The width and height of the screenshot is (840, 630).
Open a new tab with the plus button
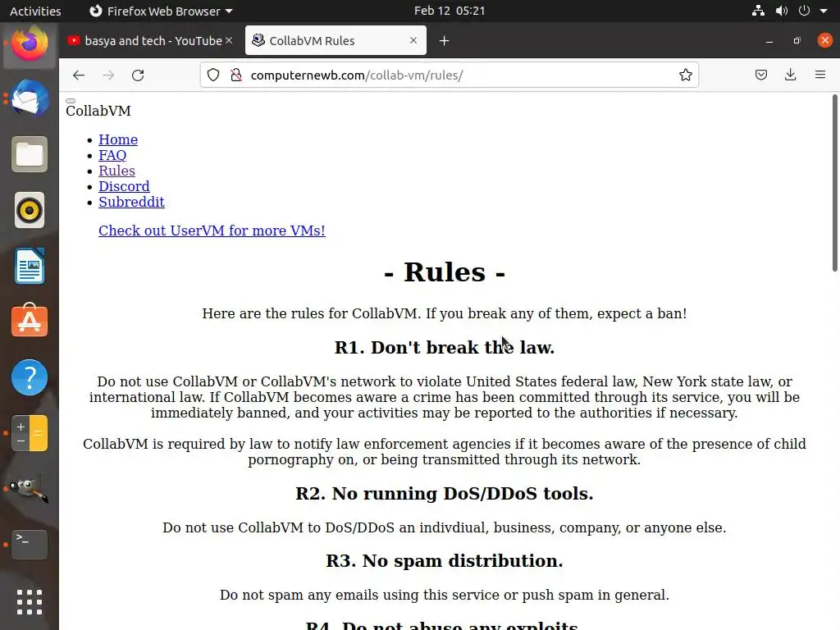tap(444, 41)
